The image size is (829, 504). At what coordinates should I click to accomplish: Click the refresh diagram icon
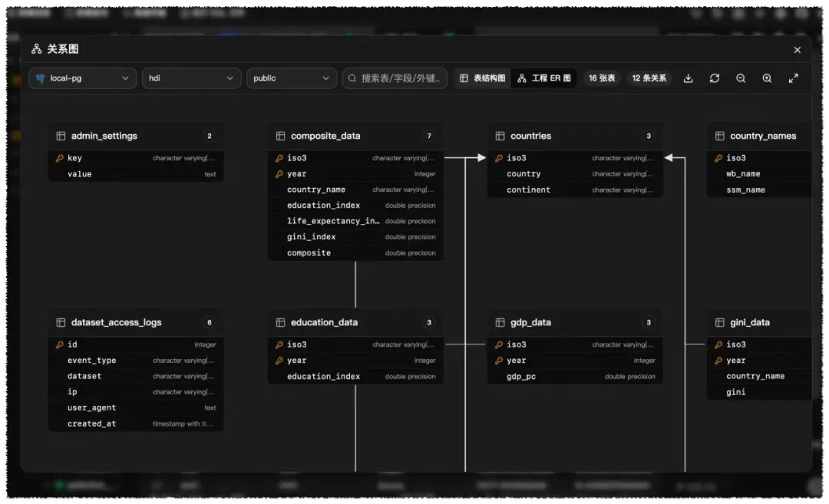(x=715, y=78)
